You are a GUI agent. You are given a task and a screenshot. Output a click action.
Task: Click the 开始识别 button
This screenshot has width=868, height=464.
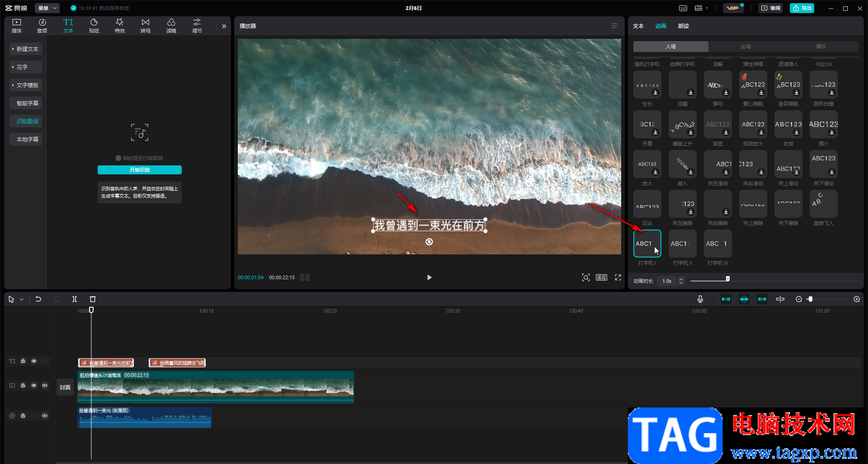click(140, 170)
